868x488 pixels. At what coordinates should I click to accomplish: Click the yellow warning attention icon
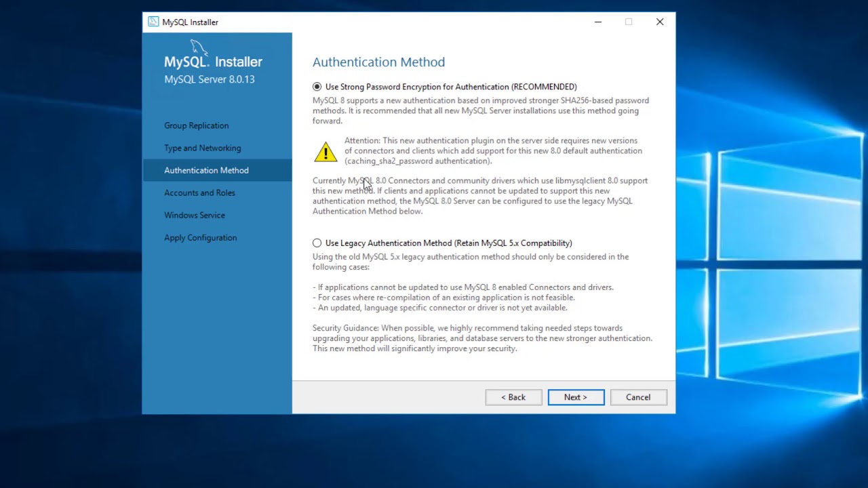(x=325, y=152)
